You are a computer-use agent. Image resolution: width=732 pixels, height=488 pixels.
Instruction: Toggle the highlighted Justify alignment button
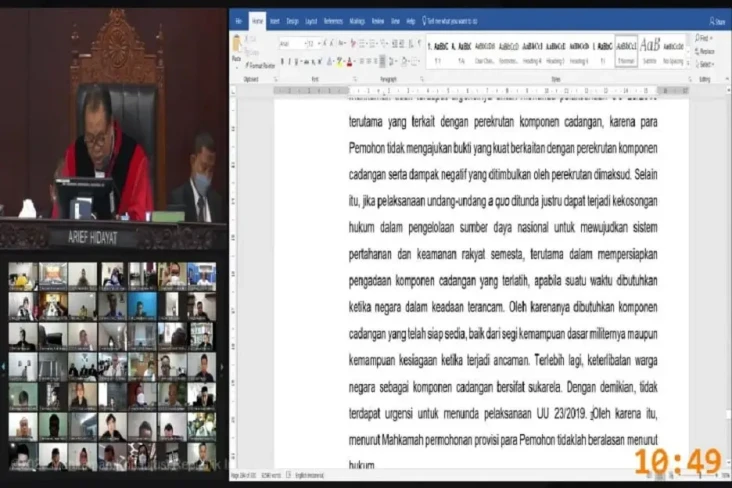(382, 61)
